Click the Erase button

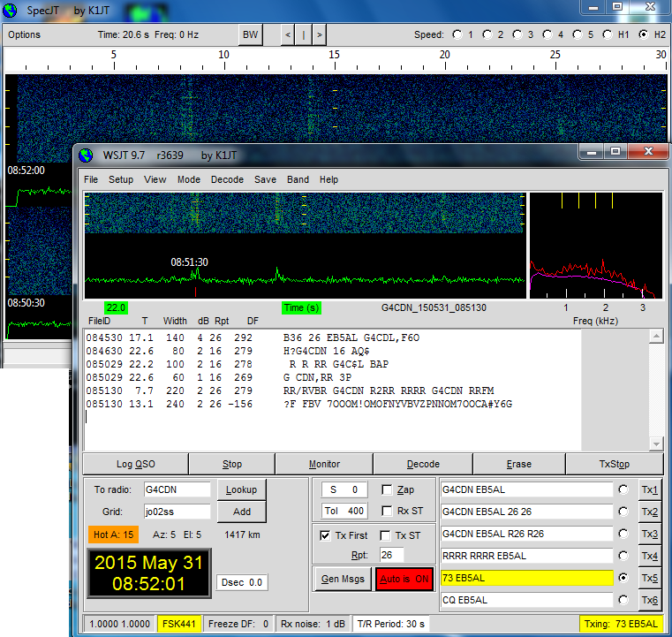tap(519, 464)
